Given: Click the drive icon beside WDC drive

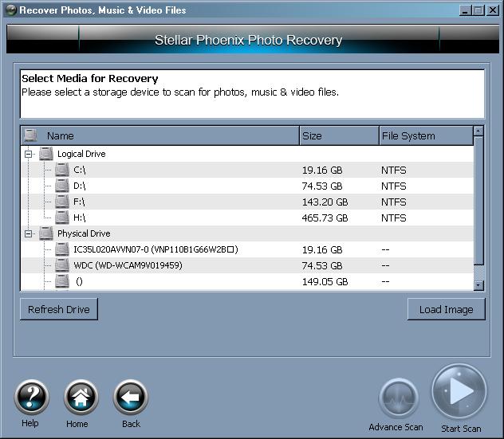Looking at the screenshot, I should (62, 265).
